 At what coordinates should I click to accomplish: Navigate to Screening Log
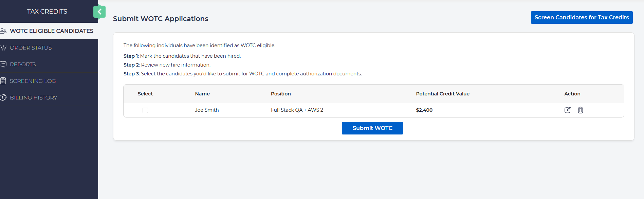(33, 81)
